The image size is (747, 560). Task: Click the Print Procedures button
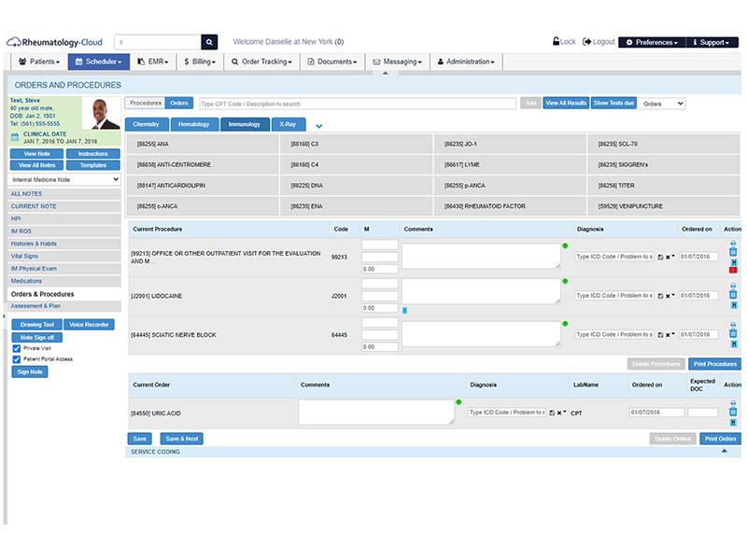pos(714,364)
